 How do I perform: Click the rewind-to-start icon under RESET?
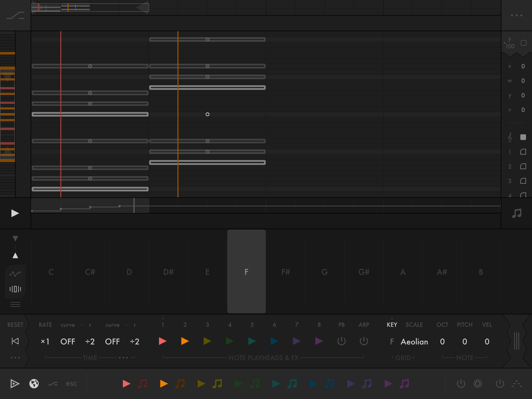[x=15, y=341]
